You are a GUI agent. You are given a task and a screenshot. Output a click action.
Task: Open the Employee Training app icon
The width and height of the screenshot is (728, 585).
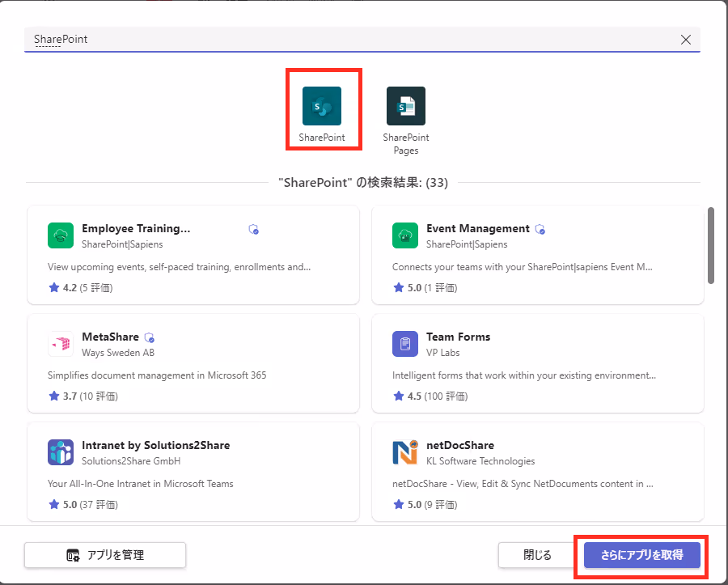coord(61,235)
